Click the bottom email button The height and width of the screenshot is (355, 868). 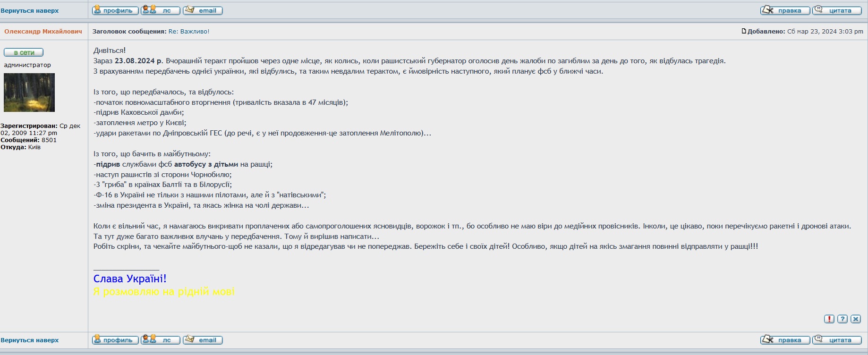203,340
